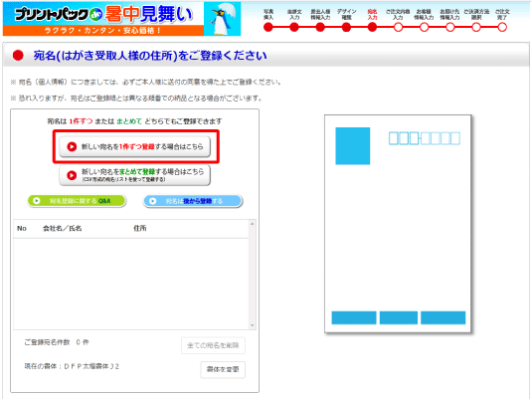Viewport: 532px width, 399px height.
Task: Click the postcard address-side preview
Action: coord(398,224)
